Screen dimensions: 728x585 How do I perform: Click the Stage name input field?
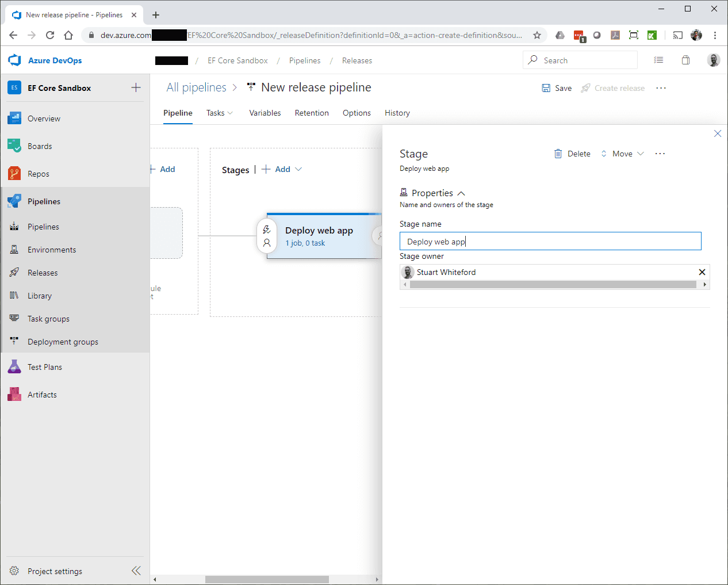(550, 242)
